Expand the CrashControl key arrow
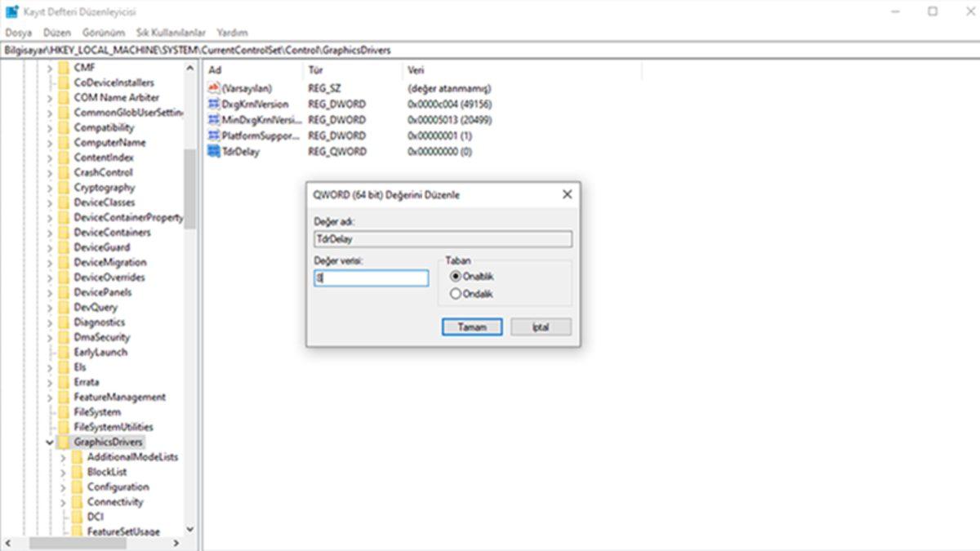The height and width of the screenshot is (551, 980). tap(49, 173)
